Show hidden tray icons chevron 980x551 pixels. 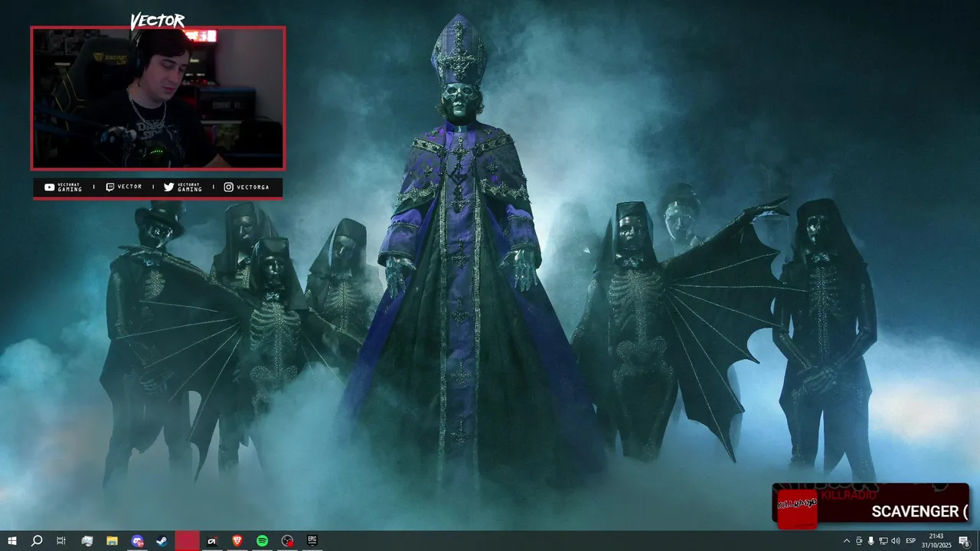click(x=846, y=541)
